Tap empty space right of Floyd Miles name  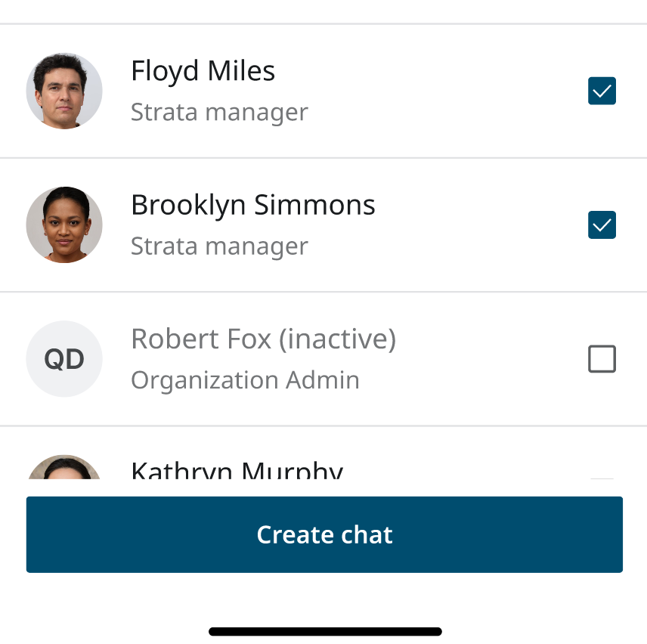[429, 71]
